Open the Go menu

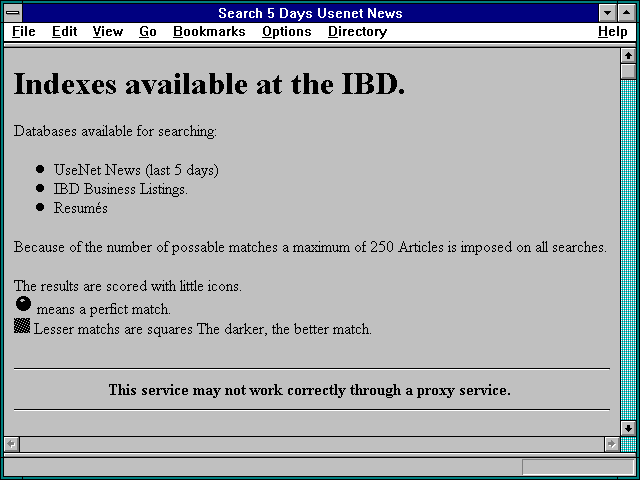coord(148,32)
